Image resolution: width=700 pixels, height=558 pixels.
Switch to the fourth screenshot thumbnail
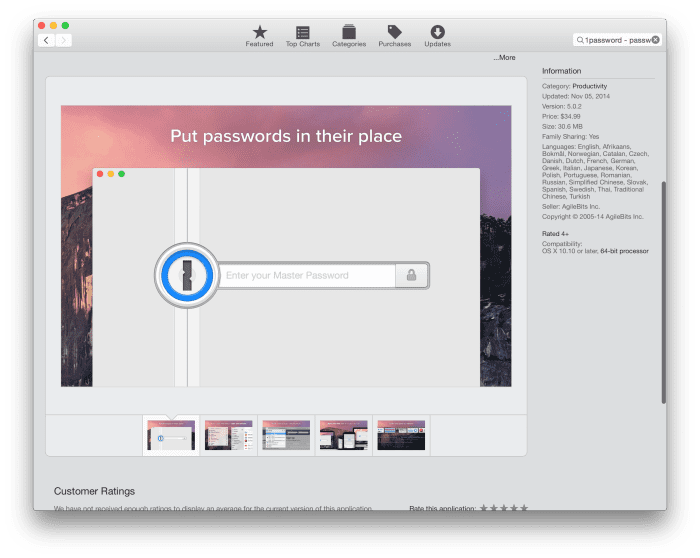(x=344, y=435)
